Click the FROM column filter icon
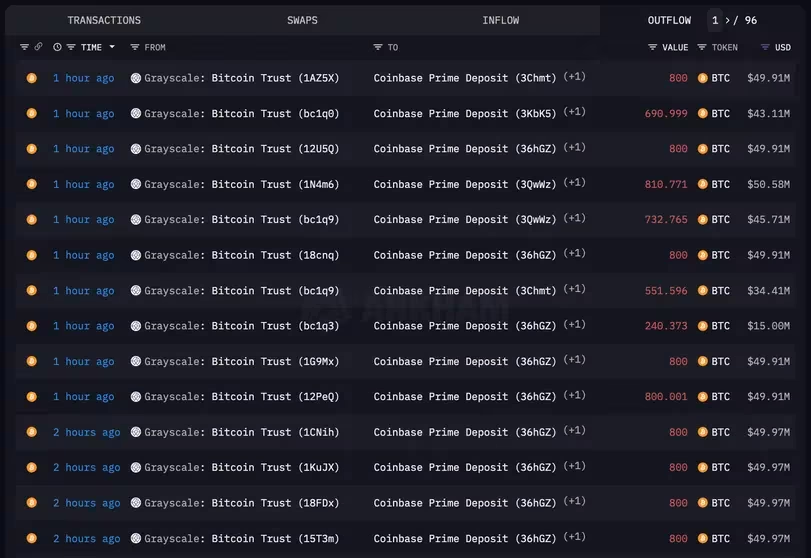811x558 pixels. coord(134,47)
